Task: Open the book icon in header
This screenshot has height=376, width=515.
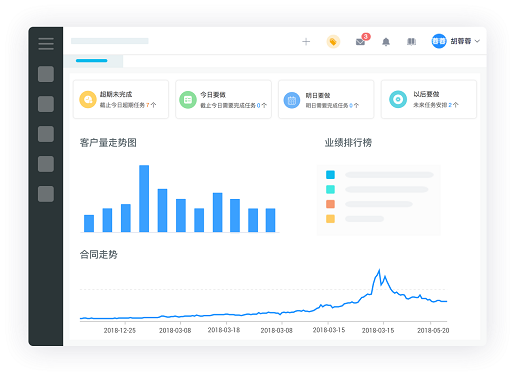Action: 412,42
